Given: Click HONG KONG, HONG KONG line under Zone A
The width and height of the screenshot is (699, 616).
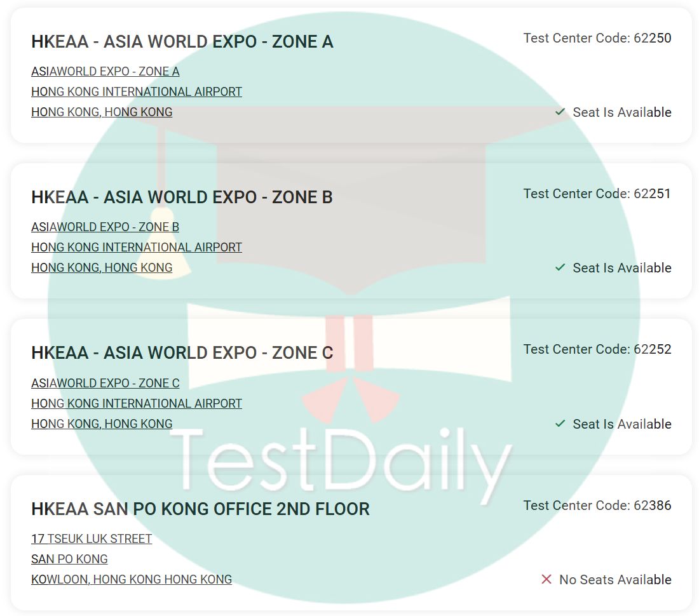Looking at the screenshot, I should tap(102, 112).
